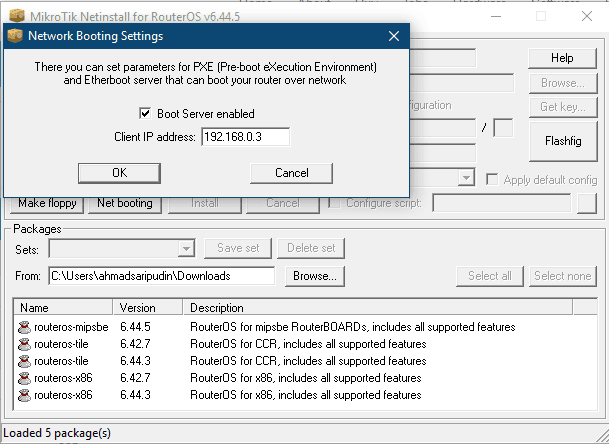Close the MikroTik Netinstall window
Viewport: 609px width, 444px height.
pyautogui.click(x=587, y=16)
